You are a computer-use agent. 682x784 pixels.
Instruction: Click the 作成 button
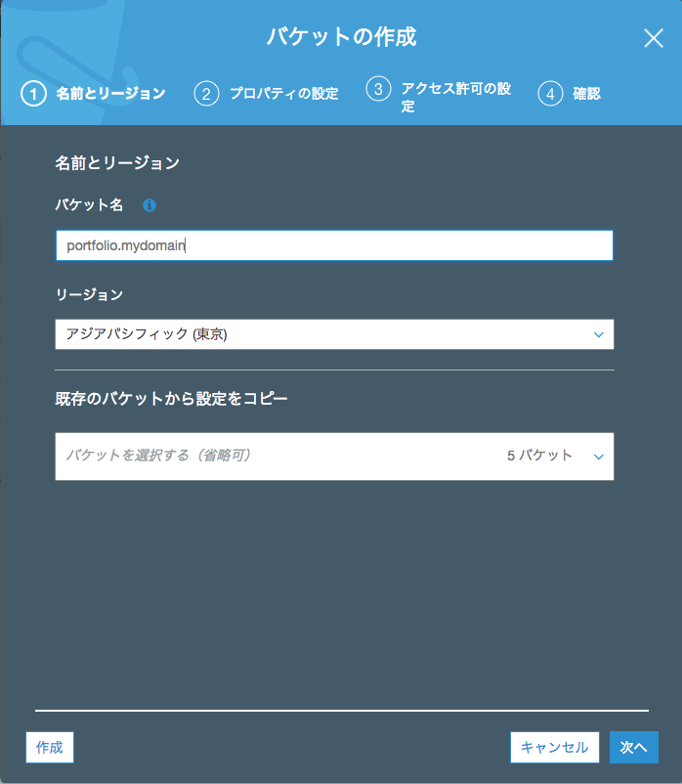[49, 747]
